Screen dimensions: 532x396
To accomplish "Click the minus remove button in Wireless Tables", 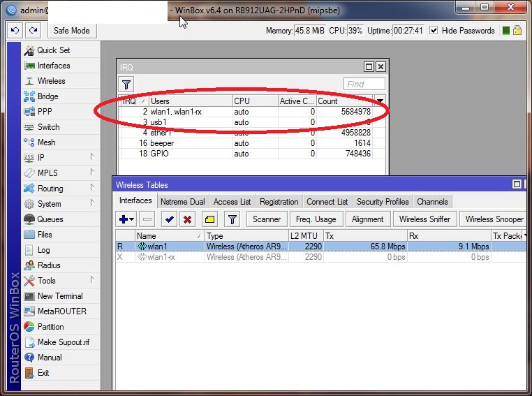I will (x=147, y=219).
